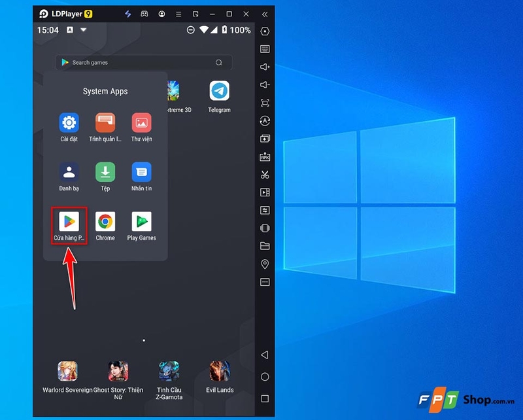
Task: Click the 15:04 clock in status bar
Action: click(x=48, y=30)
